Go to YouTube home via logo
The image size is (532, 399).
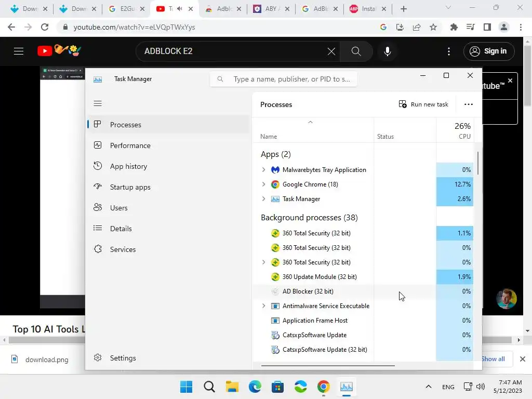[59, 50]
